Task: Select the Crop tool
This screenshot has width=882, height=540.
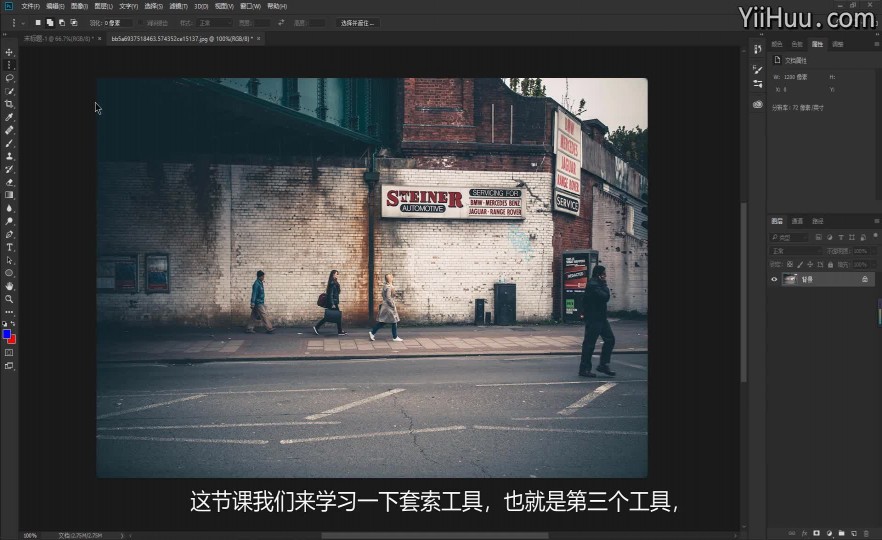Action: [x=9, y=104]
